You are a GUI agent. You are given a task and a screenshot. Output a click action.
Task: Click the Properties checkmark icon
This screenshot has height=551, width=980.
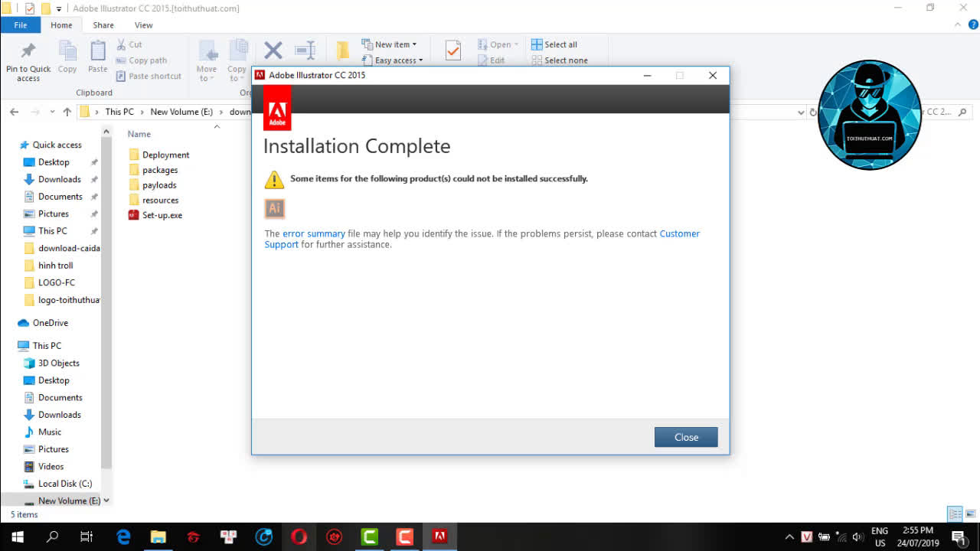click(452, 51)
